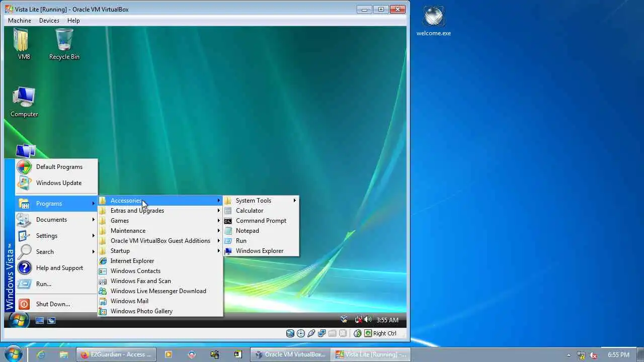Viewport: 644px width, 362px height.
Task: Expand Documents submenu in Start menu
Action: tap(56, 220)
